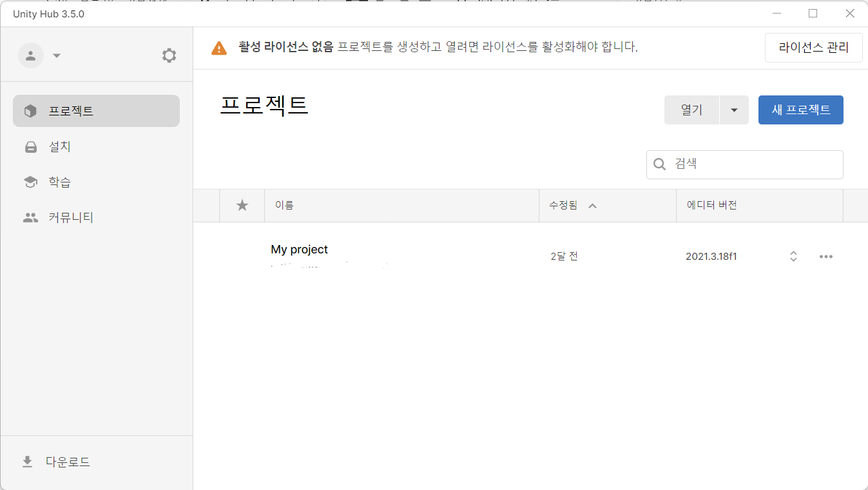Click the 열기 button
868x490 pixels.
(691, 110)
